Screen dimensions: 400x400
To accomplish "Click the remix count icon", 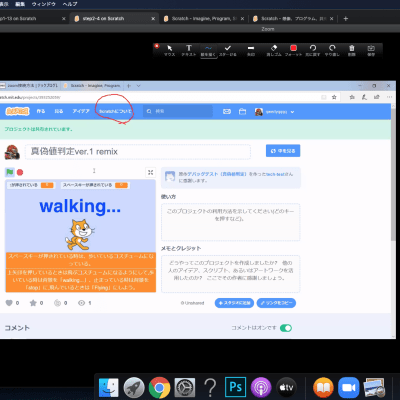I will tap(57, 303).
